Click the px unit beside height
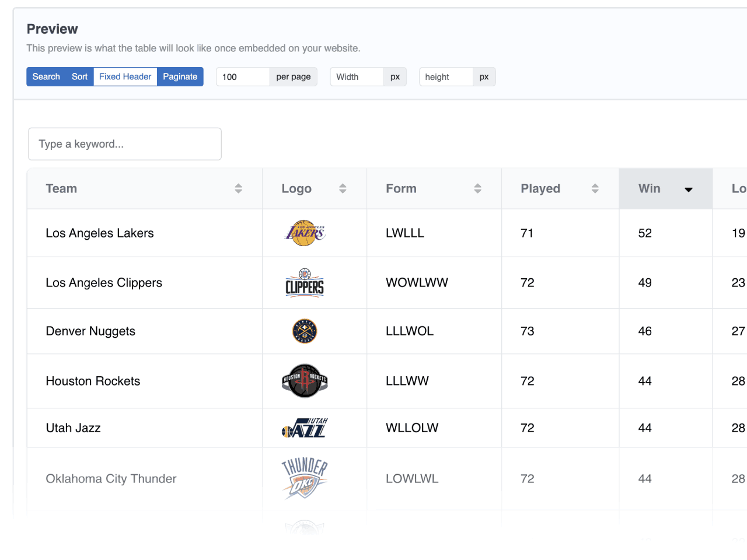Viewport: 747px width, 560px height. (x=484, y=77)
